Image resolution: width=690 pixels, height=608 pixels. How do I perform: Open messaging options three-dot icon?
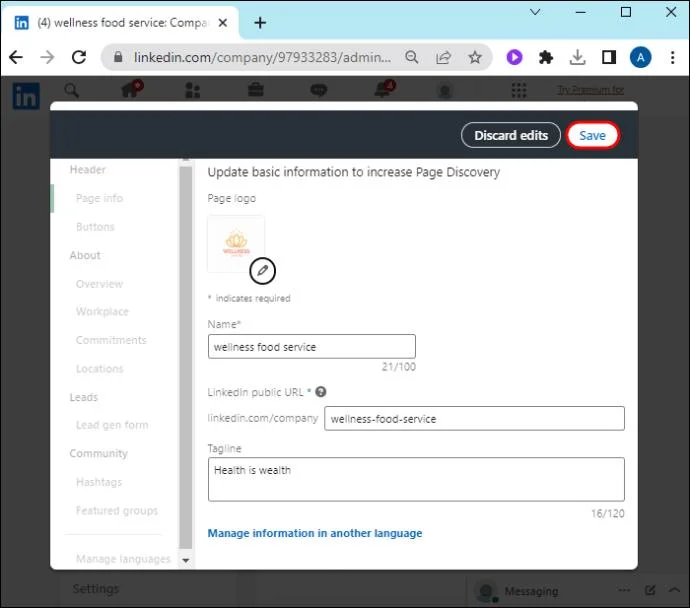click(624, 590)
